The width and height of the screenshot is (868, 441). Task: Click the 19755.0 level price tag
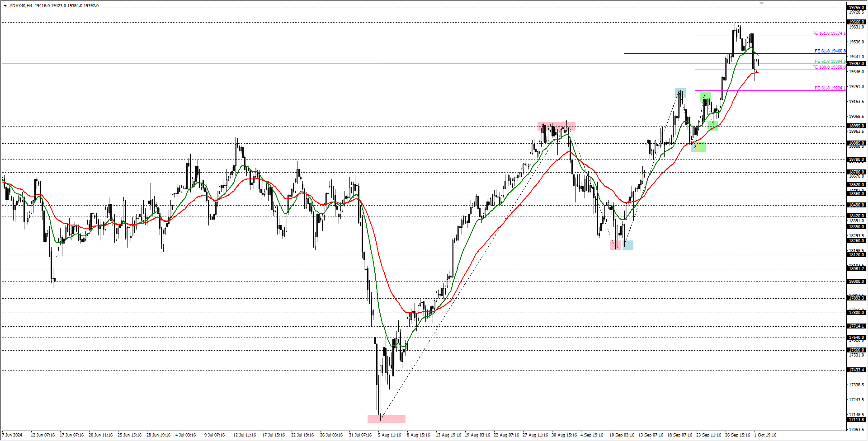tap(856, 8)
